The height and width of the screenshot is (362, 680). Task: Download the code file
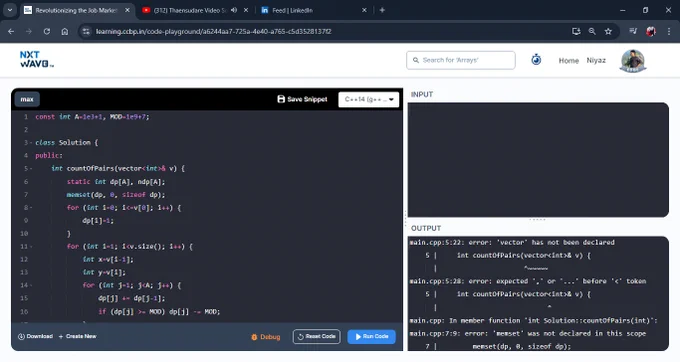(x=35, y=336)
